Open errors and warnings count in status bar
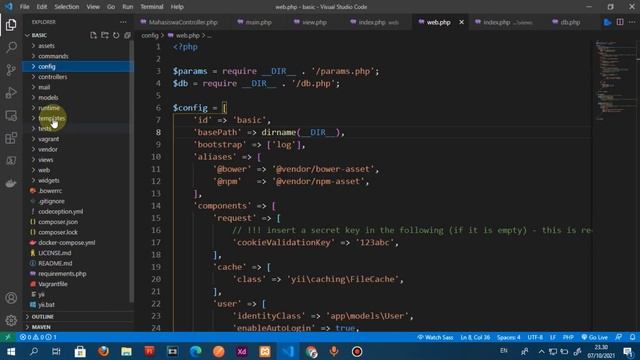Image resolution: width=640 pixels, height=360 pixels. tap(38, 337)
